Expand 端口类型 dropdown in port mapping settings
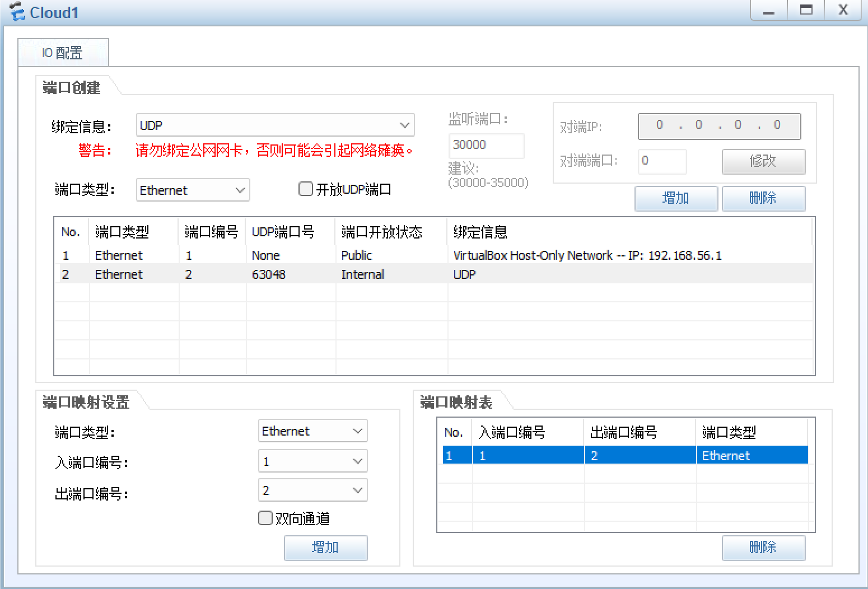868x589 pixels. click(x=312, y=431)
